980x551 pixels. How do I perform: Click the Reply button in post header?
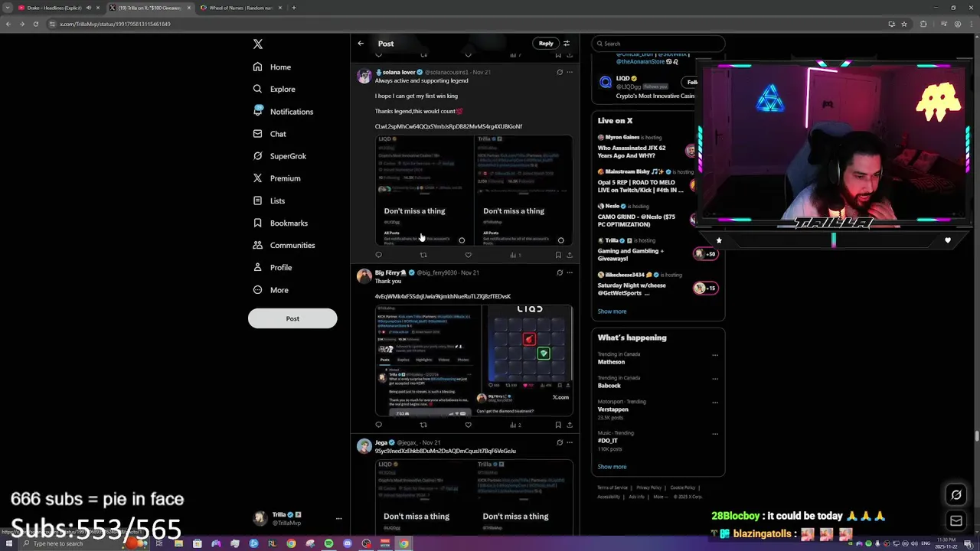pos(546,44)
